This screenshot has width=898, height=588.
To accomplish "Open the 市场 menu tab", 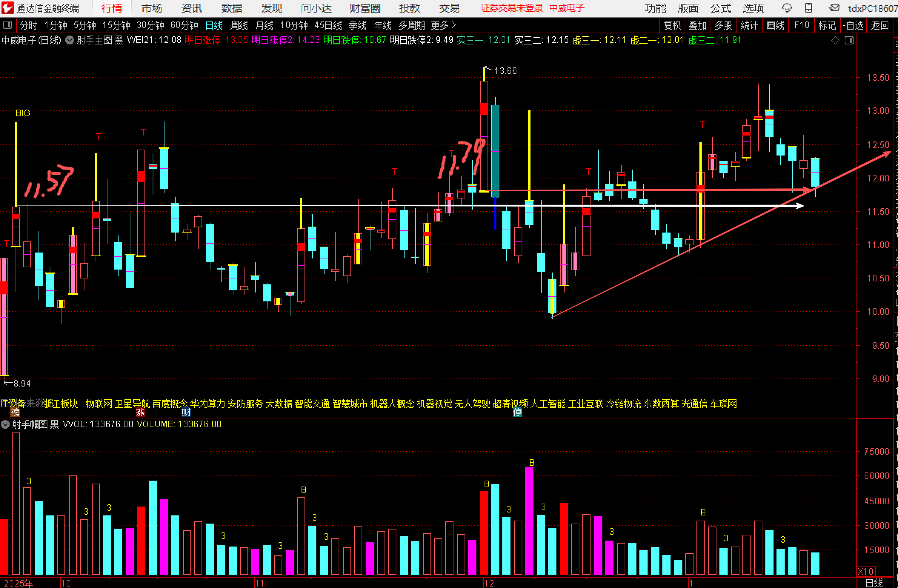I will click(152, 8).
